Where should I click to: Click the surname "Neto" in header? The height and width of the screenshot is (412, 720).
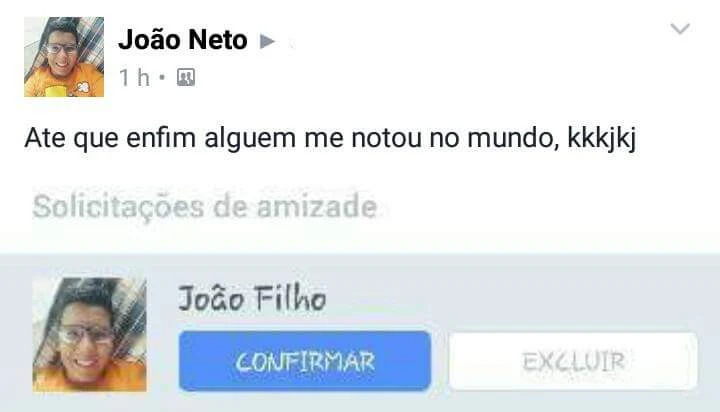click(x=218, y=40)
